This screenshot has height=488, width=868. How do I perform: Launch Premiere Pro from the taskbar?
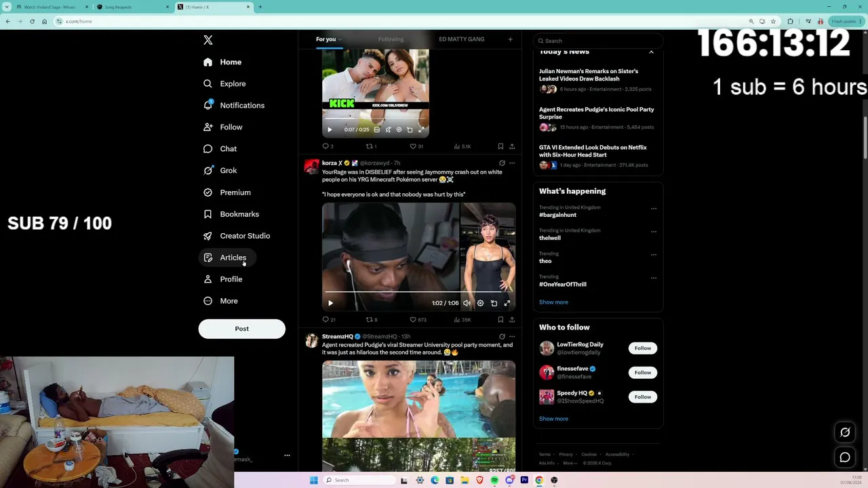(524, 480)
